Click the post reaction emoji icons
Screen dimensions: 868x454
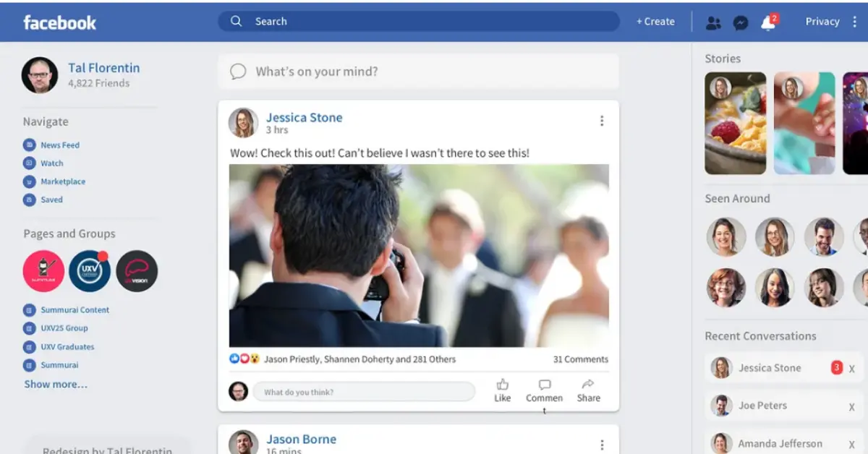(244, 359)
